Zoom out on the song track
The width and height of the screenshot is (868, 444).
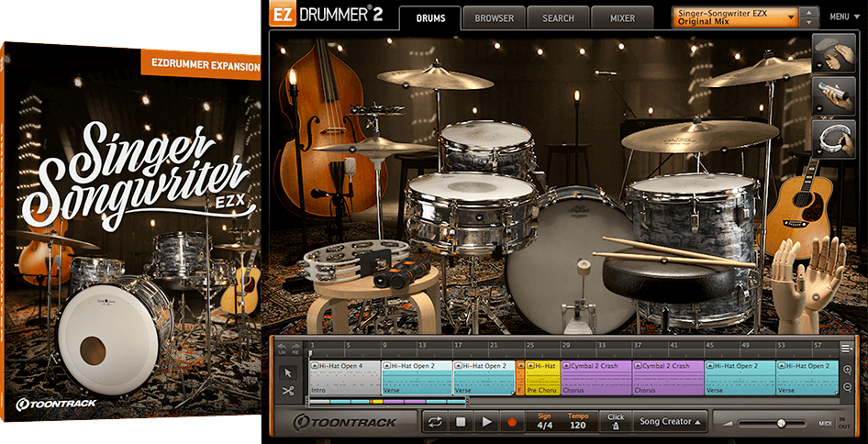pos(847,387)
